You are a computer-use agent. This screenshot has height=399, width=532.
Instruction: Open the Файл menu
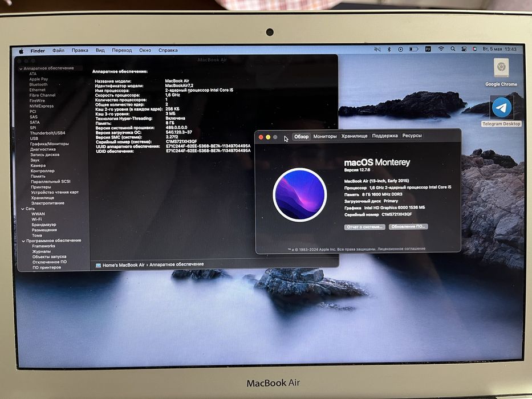coord(58,50)
